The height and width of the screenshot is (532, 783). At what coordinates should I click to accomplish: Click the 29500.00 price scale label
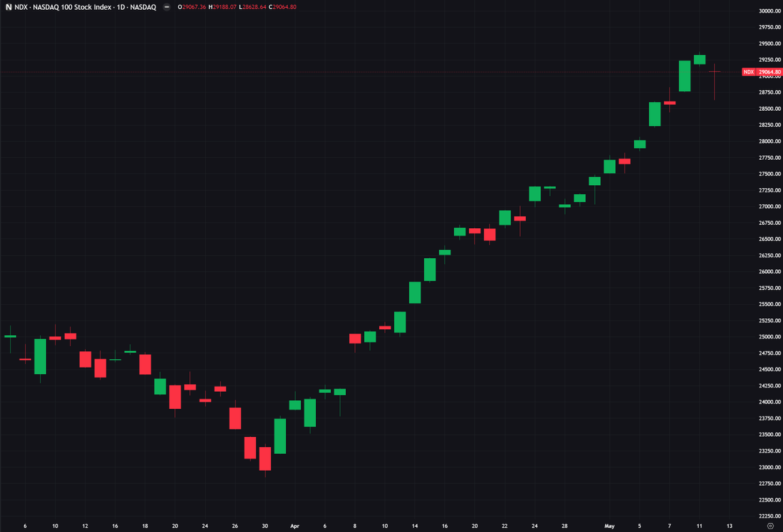tap(769, 43)
